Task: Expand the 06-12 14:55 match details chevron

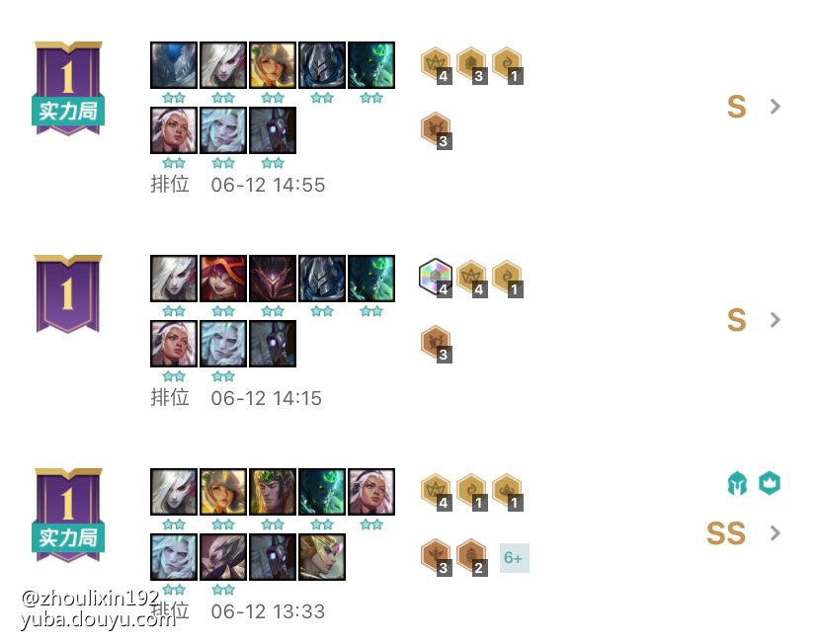Action: [x=776, y=107]
